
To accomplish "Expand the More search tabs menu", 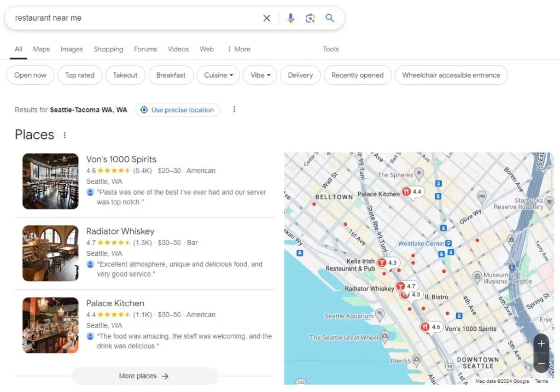I will click(x=239, y=49).
